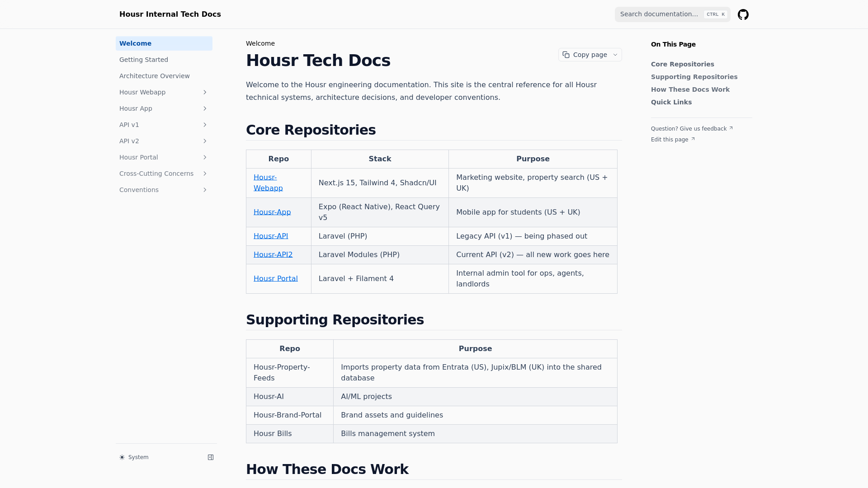Open the GitHub repository icon
The height and width of the screenshot is (488, 868).
[x=743, y=14]
